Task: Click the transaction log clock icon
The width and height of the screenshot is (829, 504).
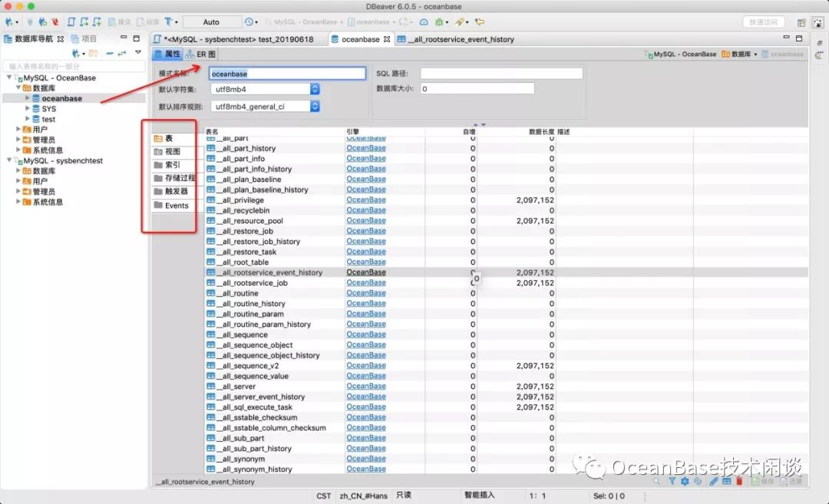Action: (249, 22)
